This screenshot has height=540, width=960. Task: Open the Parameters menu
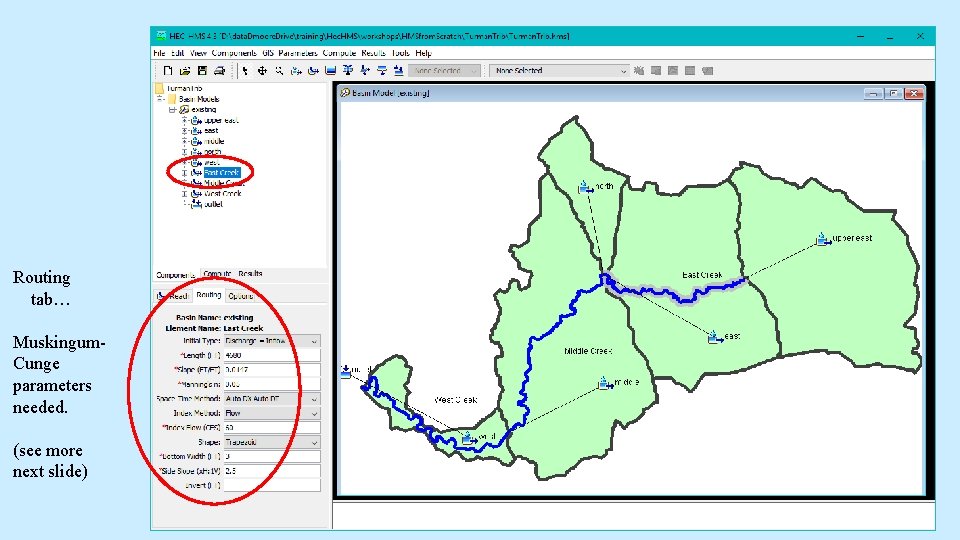click(x=298, y=53)
